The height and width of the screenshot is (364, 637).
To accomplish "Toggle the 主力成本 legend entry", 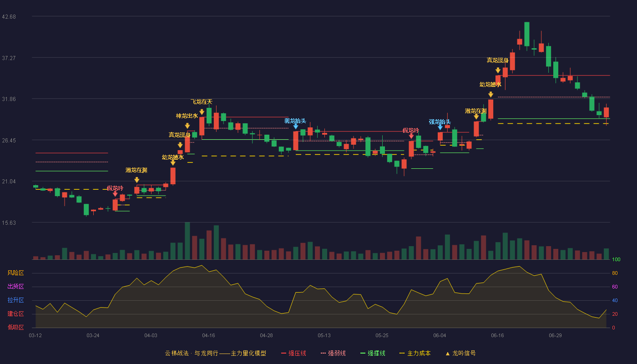I will [x=415, y=353].
